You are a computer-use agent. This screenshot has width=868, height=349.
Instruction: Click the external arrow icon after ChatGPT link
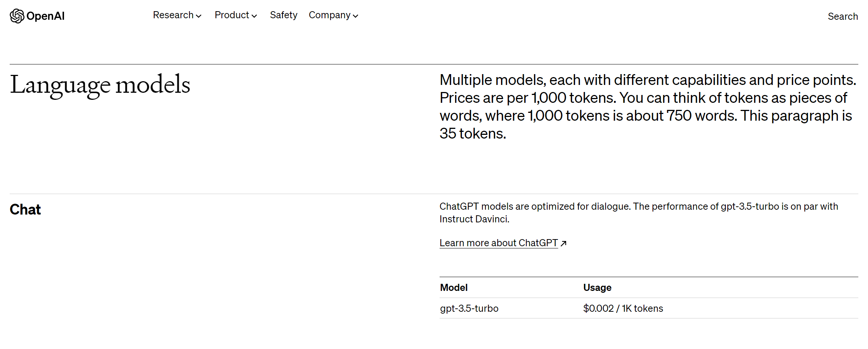point(564,243)
